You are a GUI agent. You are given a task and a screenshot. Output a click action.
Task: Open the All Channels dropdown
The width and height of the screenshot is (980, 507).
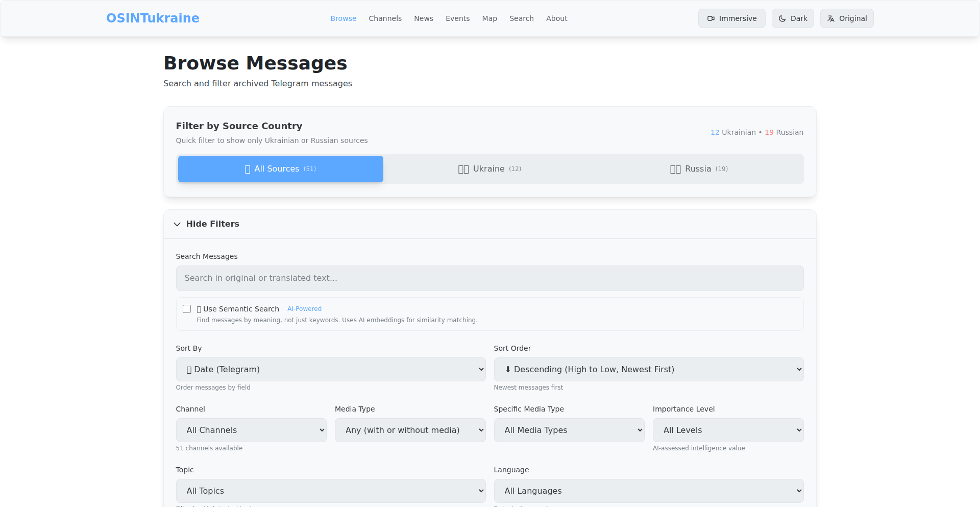[x=251, y=430]
